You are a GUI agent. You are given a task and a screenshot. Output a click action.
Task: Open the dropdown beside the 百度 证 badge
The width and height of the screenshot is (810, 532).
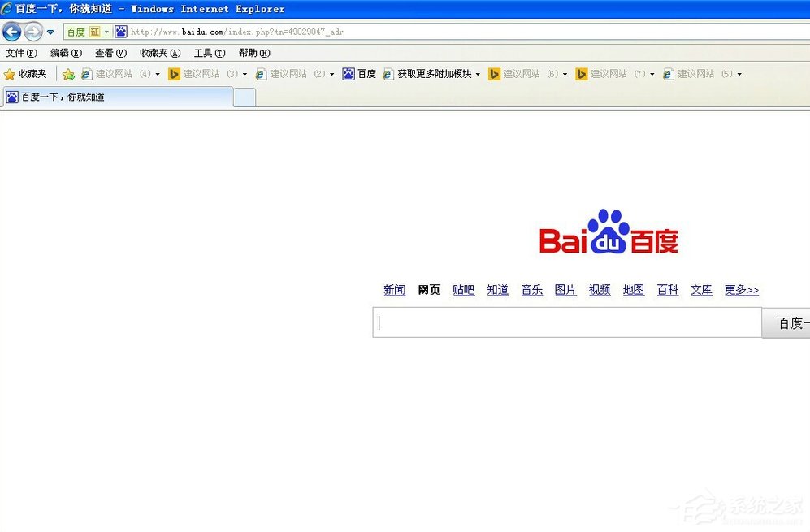coord(106,32)
